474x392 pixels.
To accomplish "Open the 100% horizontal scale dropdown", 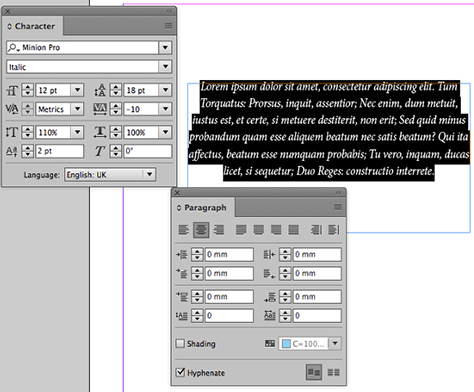I will (x=165, y=132).
